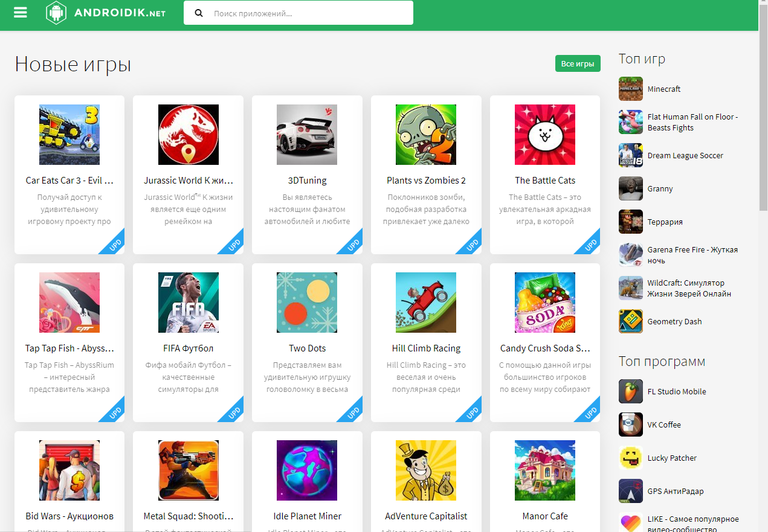
Task: Select The Battle Cats game thumbnail
Action: point(544,135)
